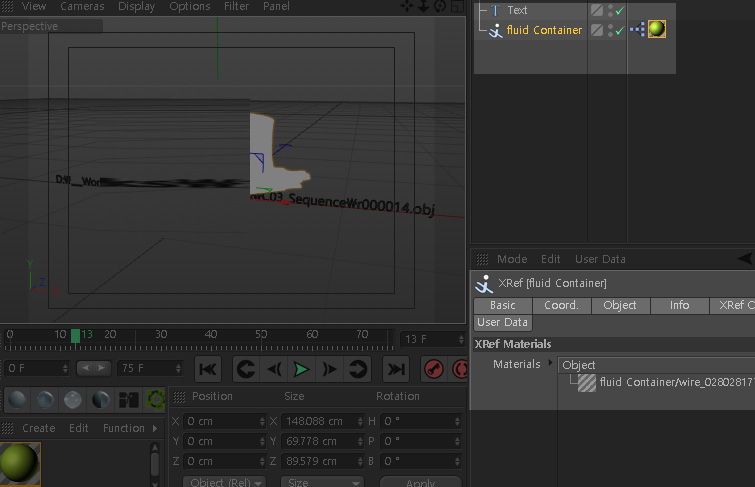
Task: Go to the next keyframe
Action: tap(358, 369)
